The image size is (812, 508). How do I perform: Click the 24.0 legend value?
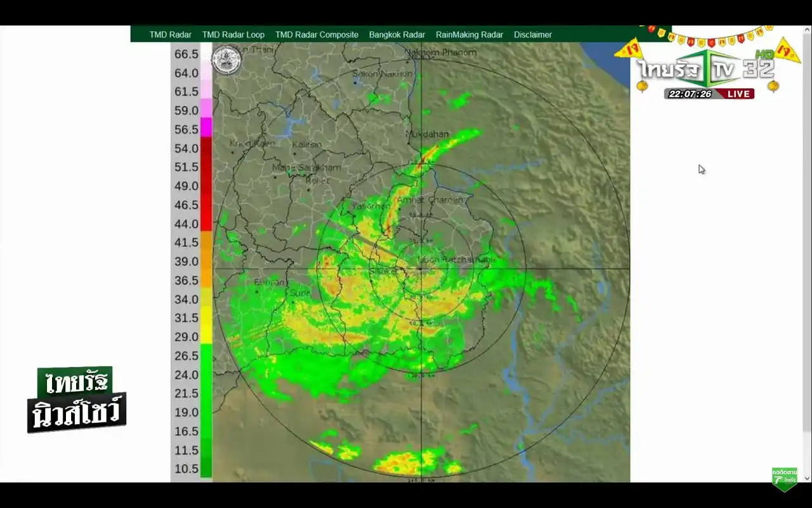tap(187, 375)
